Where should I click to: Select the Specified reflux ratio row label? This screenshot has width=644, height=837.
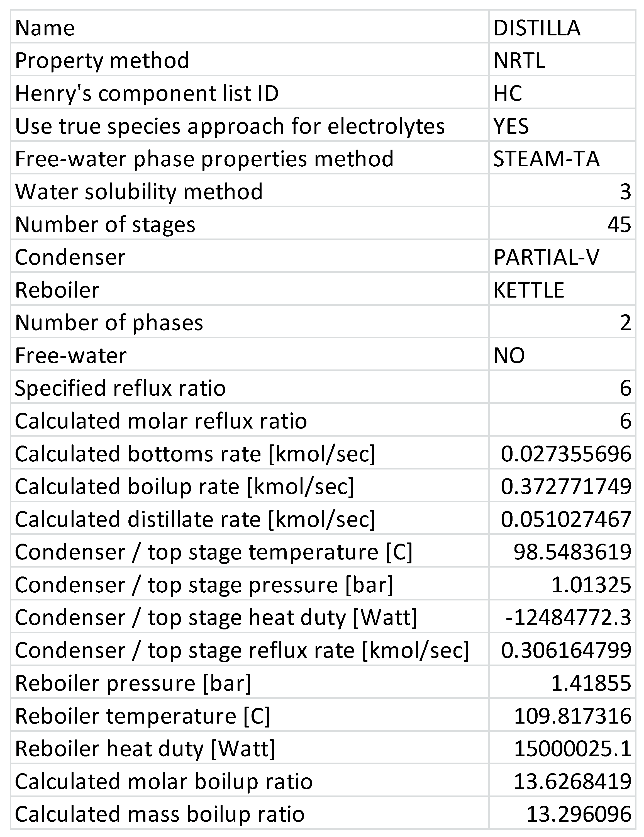coord(120,388)
